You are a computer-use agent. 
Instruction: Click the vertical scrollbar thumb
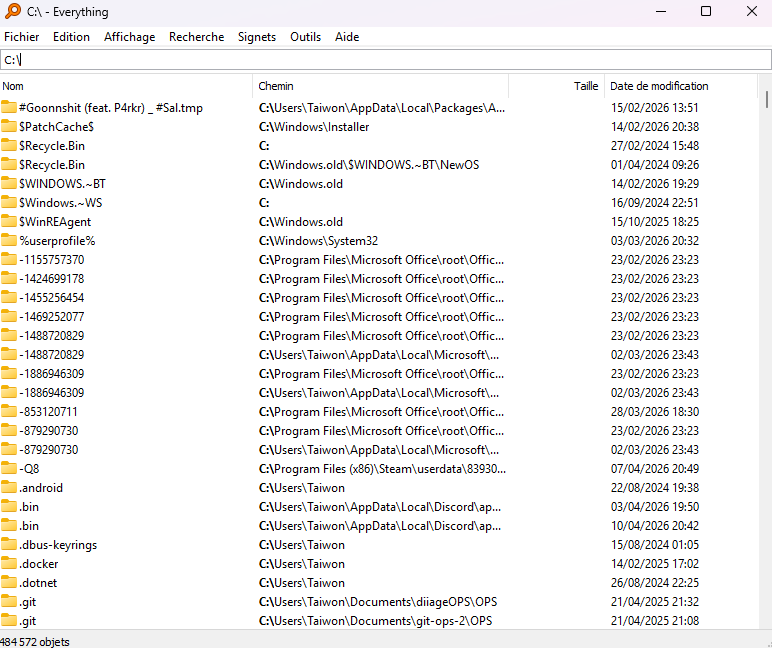pos(767,98)
